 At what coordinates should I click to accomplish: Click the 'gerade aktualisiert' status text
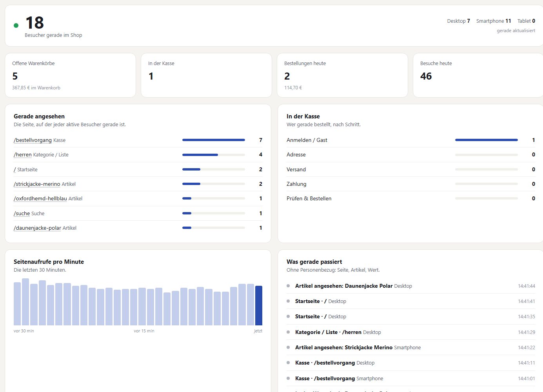coord(516,31)
